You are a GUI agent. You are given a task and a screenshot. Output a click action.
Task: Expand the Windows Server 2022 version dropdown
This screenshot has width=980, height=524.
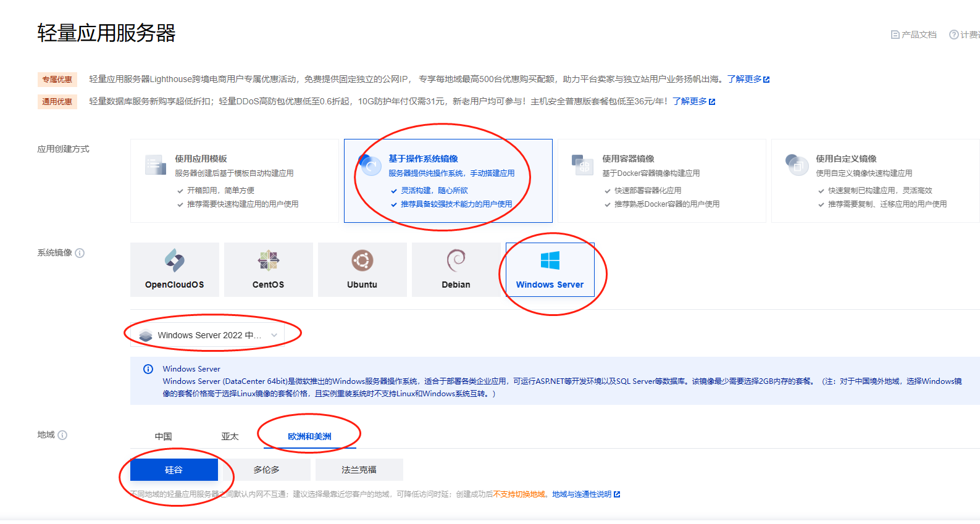pyautogui.click(x=209, y=335)
